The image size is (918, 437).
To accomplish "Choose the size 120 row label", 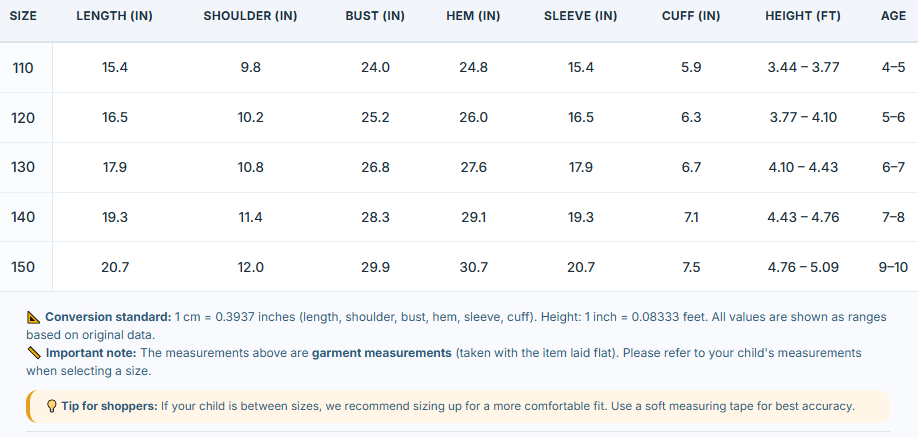I will click(23, 118).
